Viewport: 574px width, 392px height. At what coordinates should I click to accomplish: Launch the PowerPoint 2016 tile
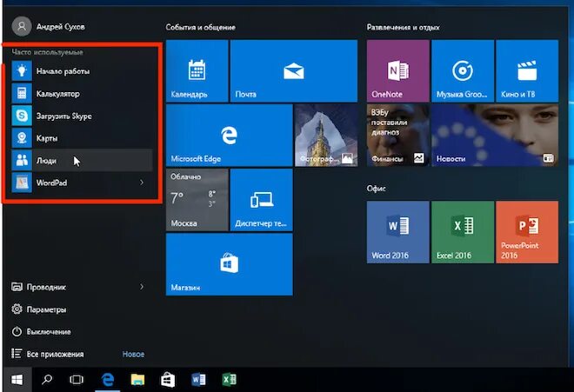[x=527, y=232]
